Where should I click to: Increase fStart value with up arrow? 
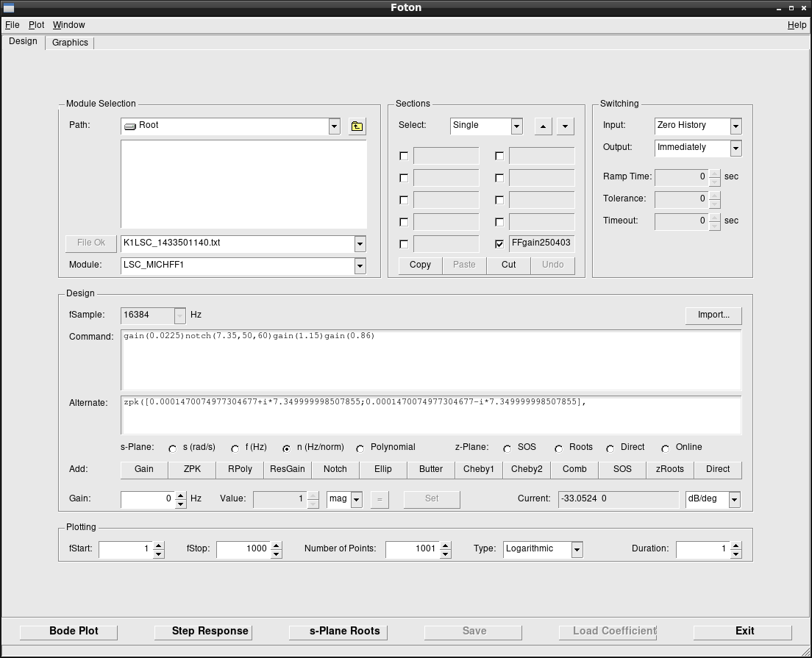[x=159, y=546]
